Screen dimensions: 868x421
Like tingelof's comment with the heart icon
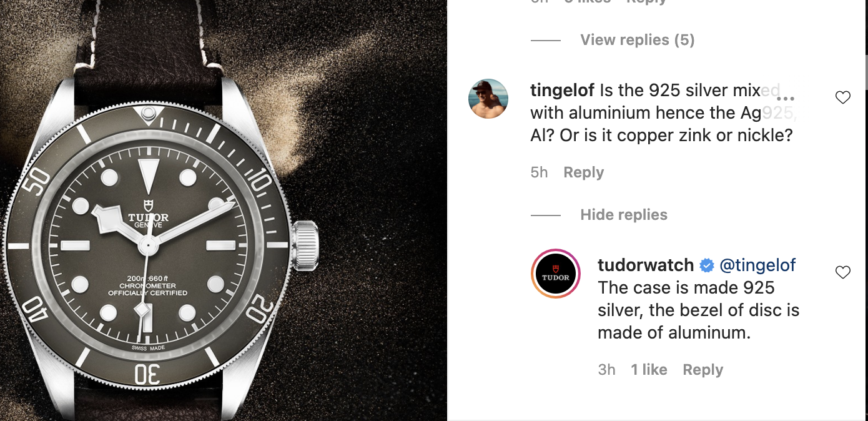pos(842,97)
